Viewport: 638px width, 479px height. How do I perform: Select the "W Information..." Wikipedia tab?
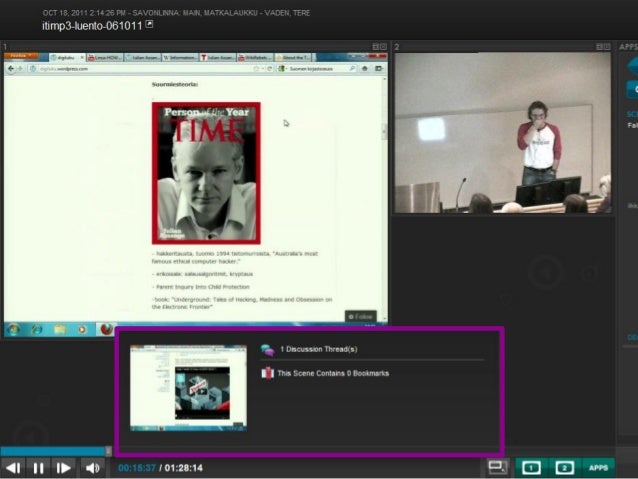[x=179, y=58]
